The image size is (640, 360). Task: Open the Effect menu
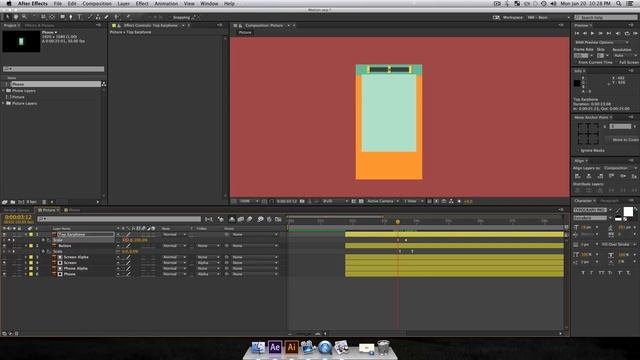(x=142, y=3)
